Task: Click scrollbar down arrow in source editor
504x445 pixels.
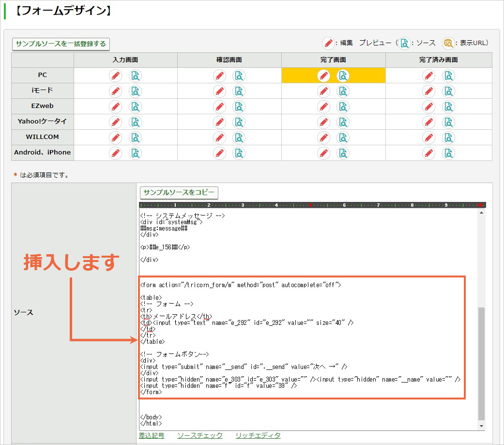Action: pos(481,426)
